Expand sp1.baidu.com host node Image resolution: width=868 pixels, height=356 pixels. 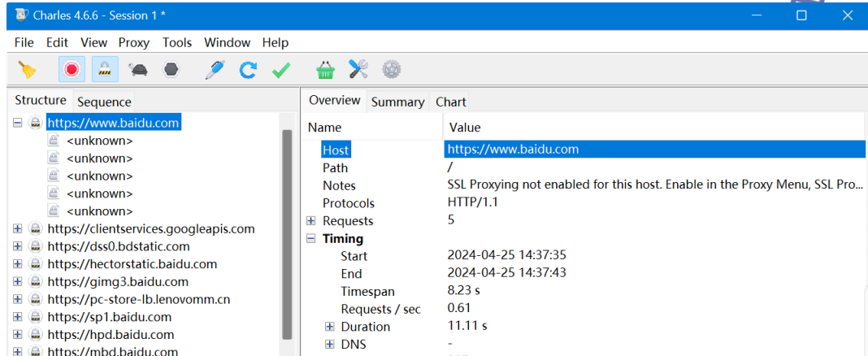[x=18, y=317]
